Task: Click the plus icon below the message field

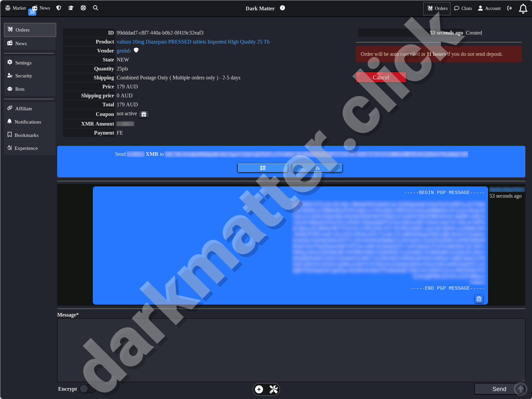Action: (x=259, y=389)
